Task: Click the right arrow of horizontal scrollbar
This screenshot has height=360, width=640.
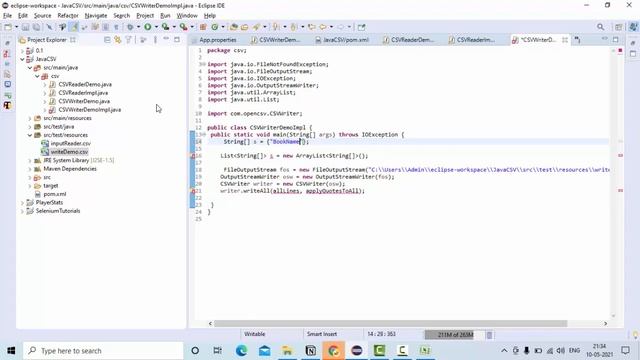Action: coord(605,323)
